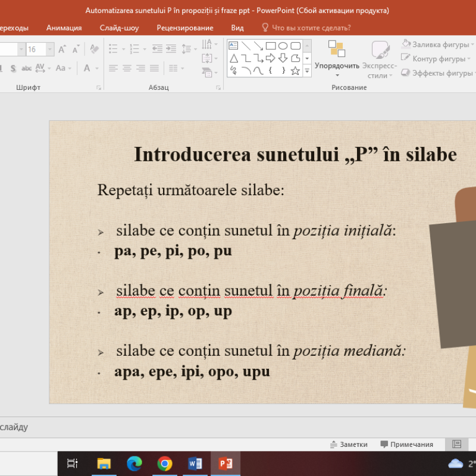This screenshot has height=476, width=476.
Task: Pick the Star shape from the gallery
Action: point(295,70)
